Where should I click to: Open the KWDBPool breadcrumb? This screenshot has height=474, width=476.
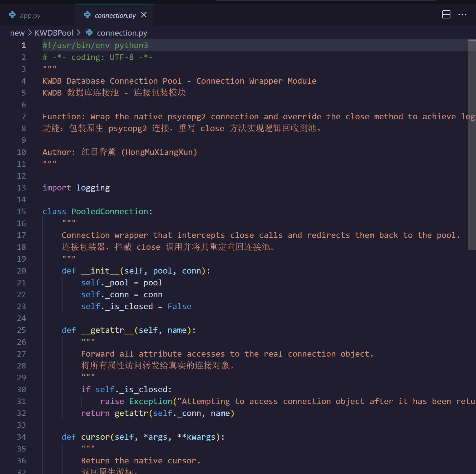(x=54, y=33)
